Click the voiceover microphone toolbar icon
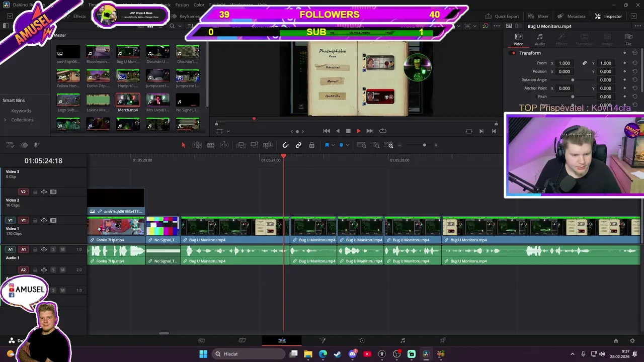Image resolution: width=644 pixels, height=362 pixels. [36, 145]
